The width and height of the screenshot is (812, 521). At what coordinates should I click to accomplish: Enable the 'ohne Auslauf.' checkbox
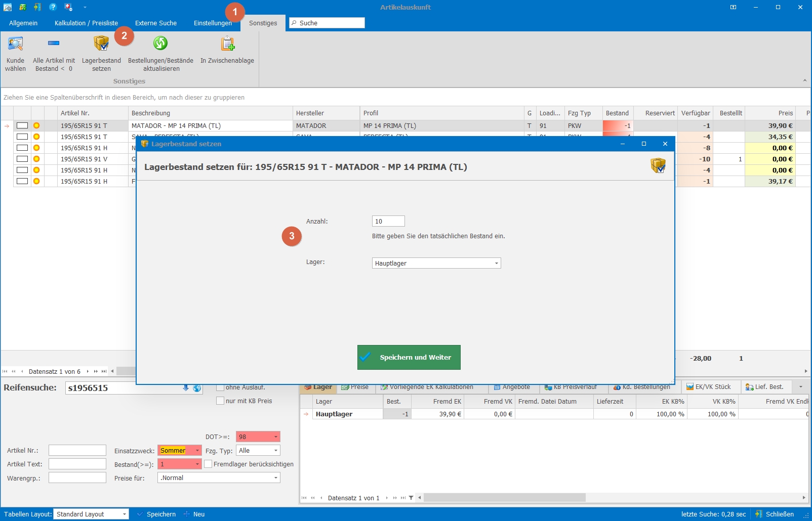pyautogui.click(x=220, y=387)
